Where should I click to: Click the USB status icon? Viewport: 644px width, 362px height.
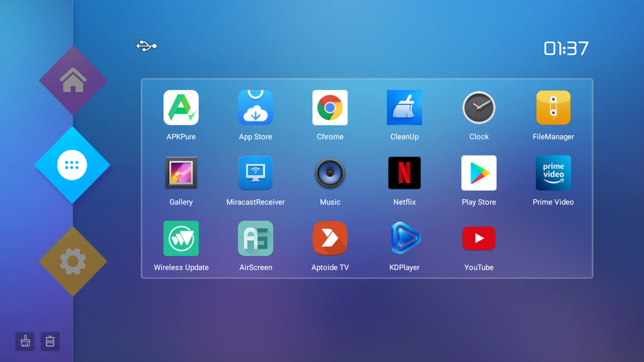pos(147,46)
